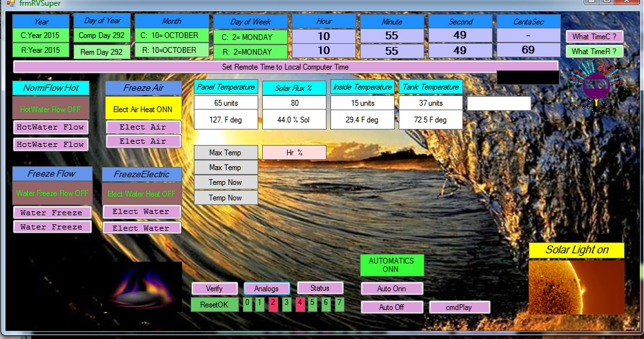Image resolution: width=644 pixels, height=339 pixels.
Task: Toggle the red bit indicator 2
Action: (x=273, y=304)
